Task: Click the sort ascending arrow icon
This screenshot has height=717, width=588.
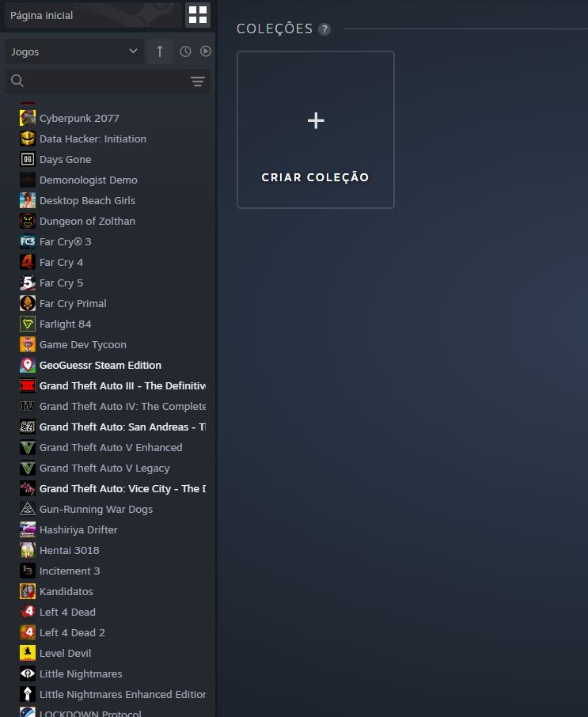Action: (160, 51)
